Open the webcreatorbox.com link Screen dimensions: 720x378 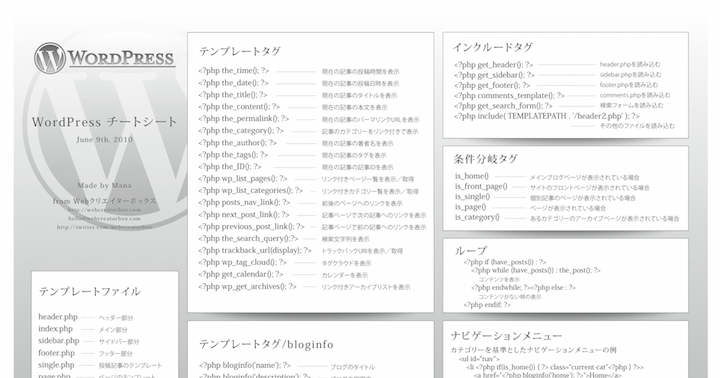tap(105, 210)
